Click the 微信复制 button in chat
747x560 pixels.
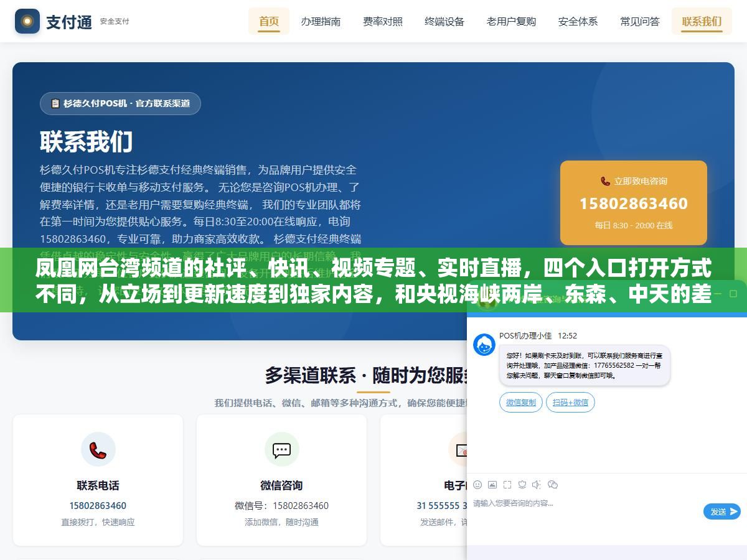point(521,403)
